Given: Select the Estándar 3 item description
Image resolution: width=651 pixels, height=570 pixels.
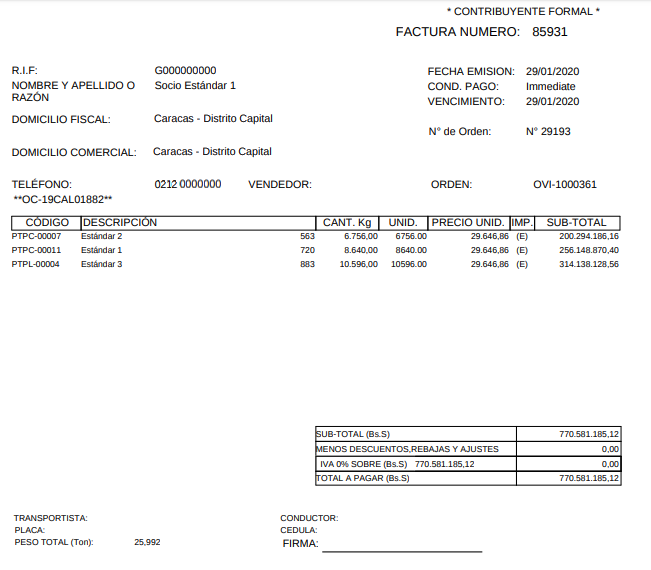Looking at the screenshot, I should [101, 264].
